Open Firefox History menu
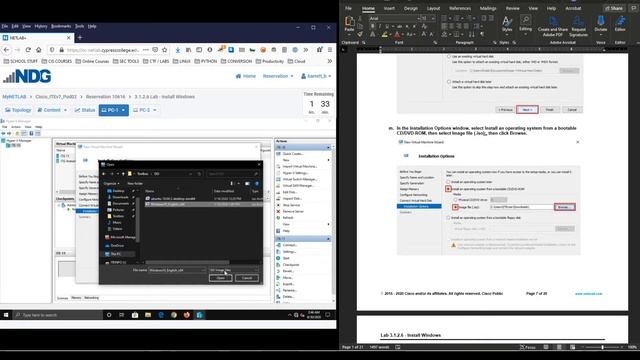 [x=41, y=26]
